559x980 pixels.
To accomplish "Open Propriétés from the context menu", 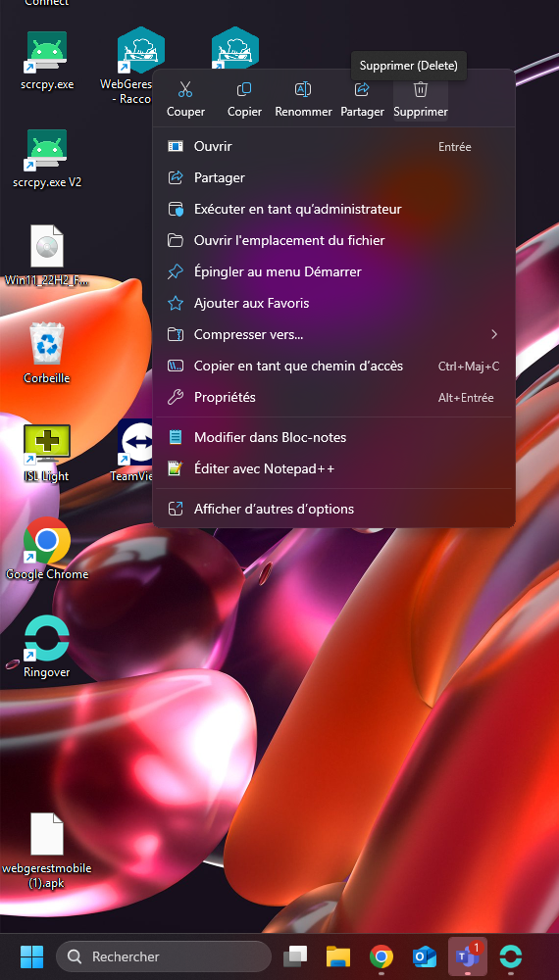I will (333, 397).
